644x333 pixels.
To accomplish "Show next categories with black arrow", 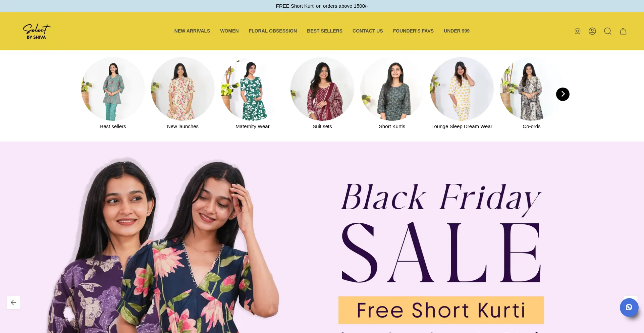I will (563, 94).
